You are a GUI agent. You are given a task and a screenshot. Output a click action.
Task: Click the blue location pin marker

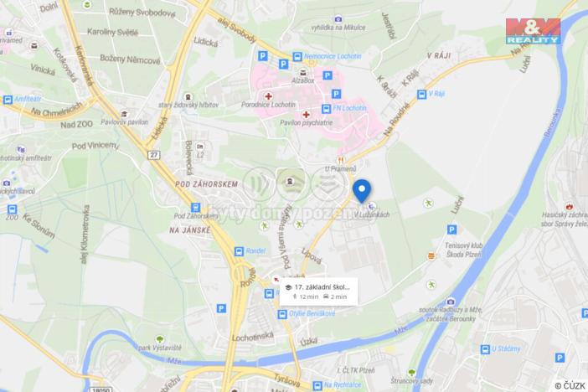[x=362, y=191]
